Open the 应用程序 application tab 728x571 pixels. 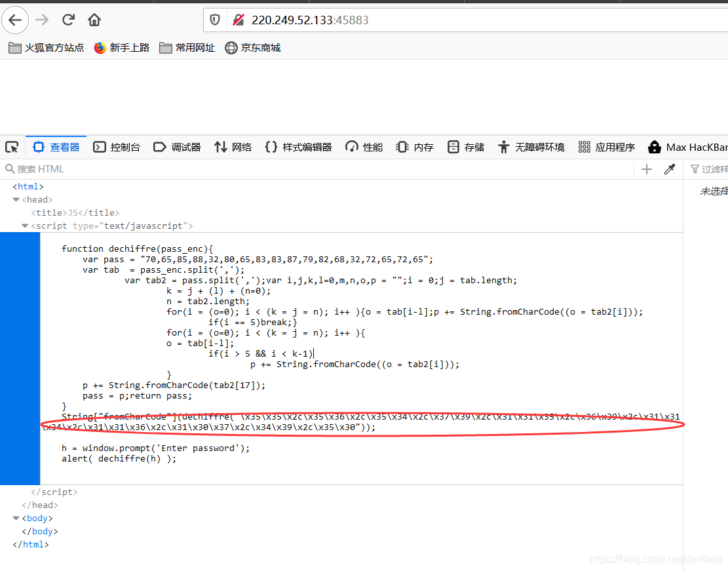point(607,148)
